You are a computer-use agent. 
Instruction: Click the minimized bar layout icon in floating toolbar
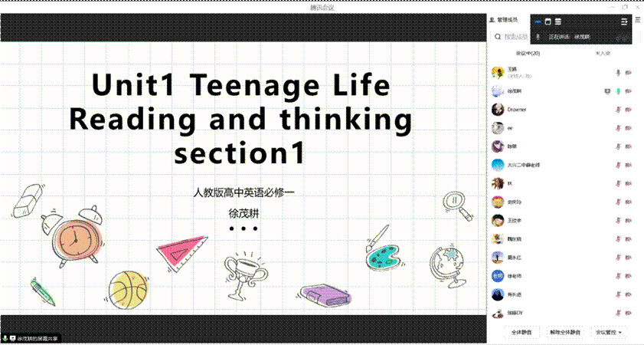(x=538, y=22)
